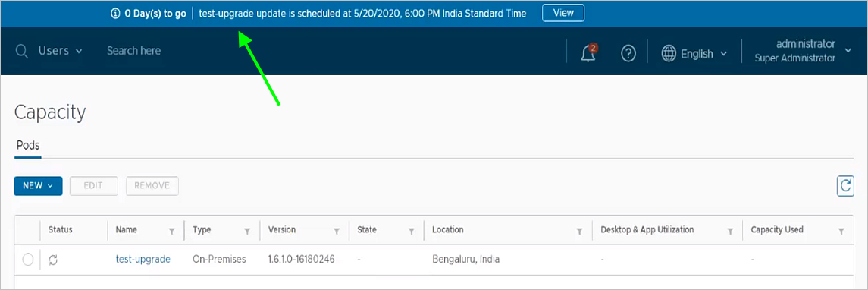Open the help question mark icon
This screenshot has height=290, width=868.
[628, 54]
